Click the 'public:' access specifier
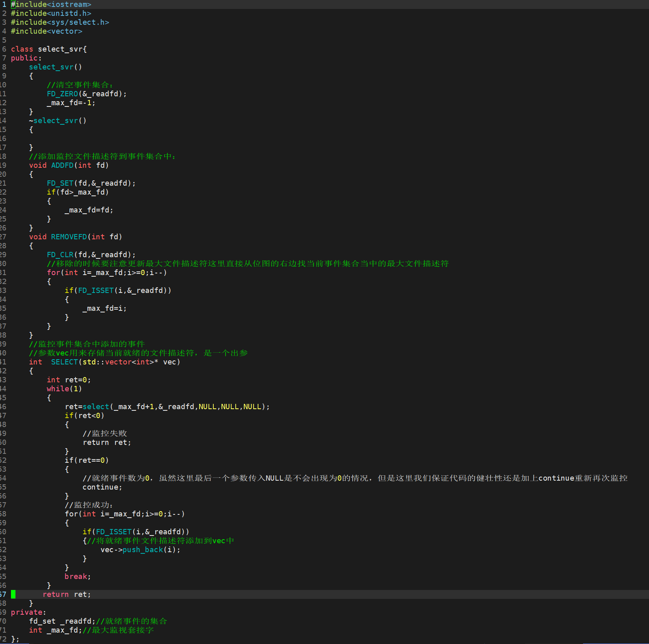The image size is (649, 644). (x=26, y=58)
